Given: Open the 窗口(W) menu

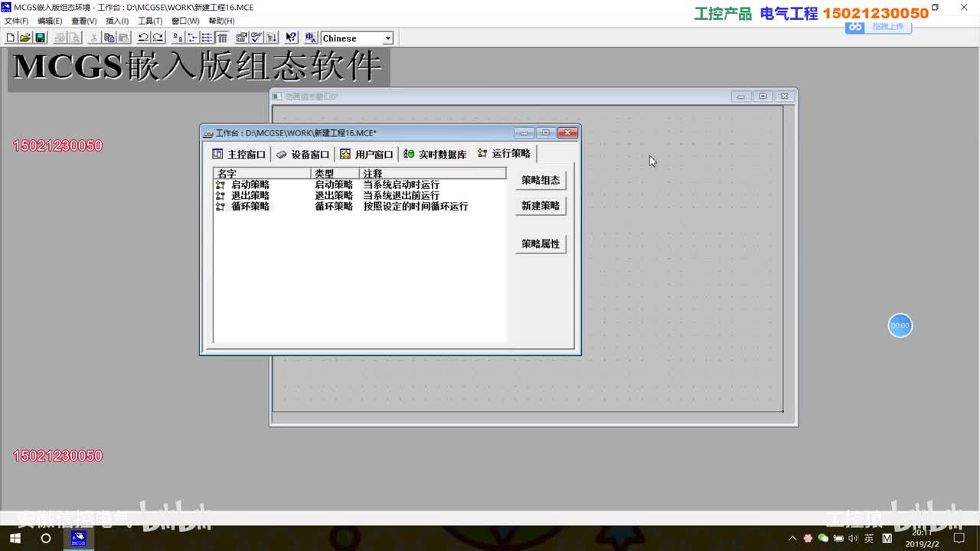Looking at the screenshot, I should point(185,21).
